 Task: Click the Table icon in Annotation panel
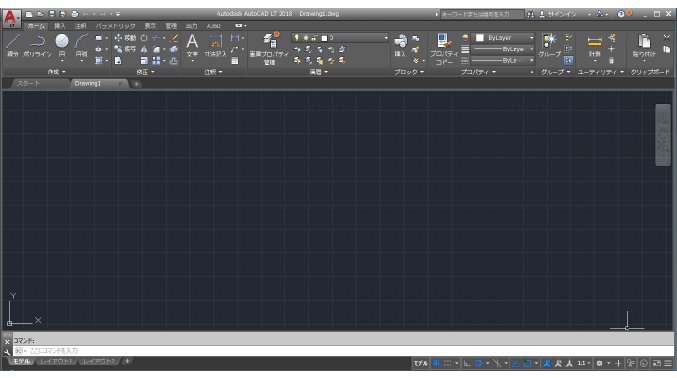point(234,61)
